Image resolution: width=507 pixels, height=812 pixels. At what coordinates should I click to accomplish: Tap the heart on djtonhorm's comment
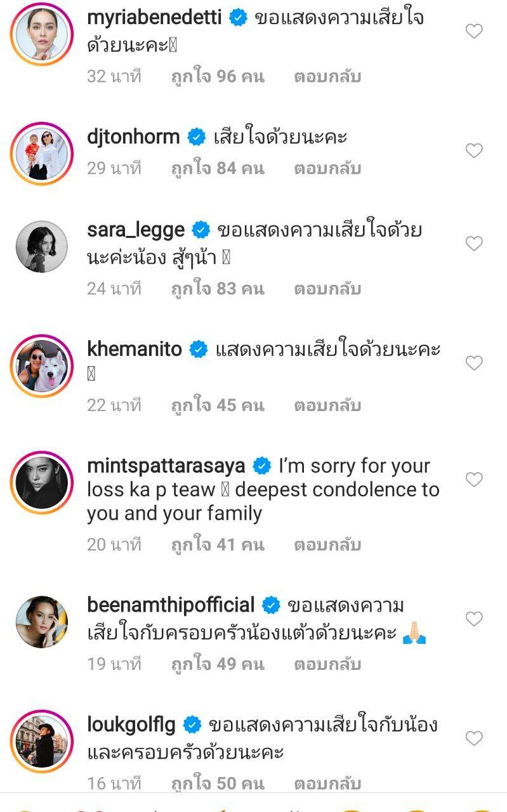474,150
